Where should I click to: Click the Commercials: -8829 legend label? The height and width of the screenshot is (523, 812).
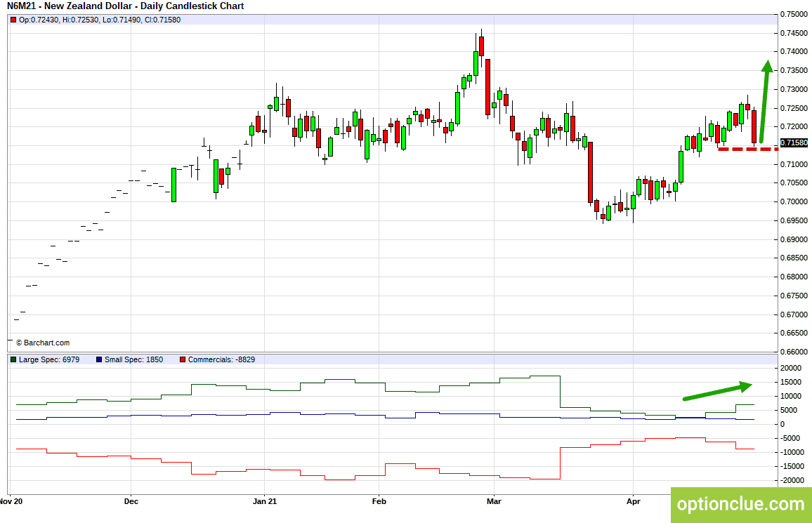222,359
